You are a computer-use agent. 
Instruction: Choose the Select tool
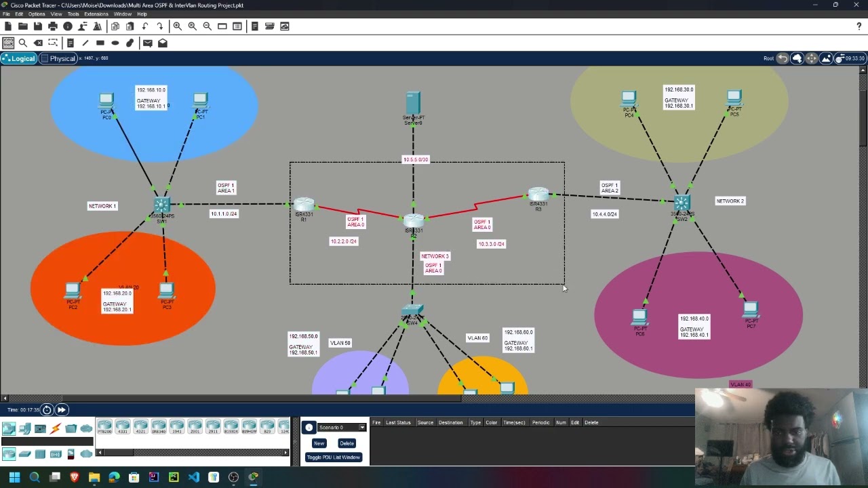point(7,43)
